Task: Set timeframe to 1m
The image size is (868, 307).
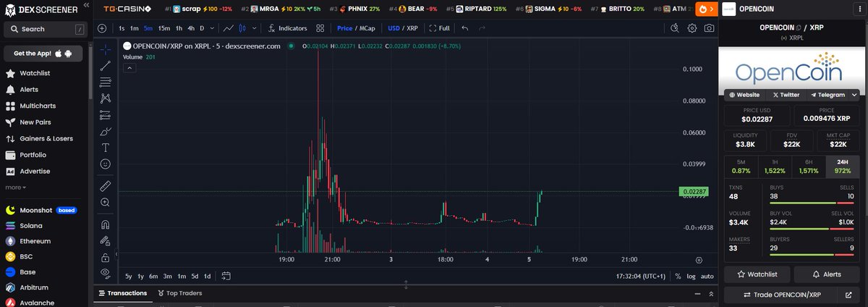Action: coord(134,28)
